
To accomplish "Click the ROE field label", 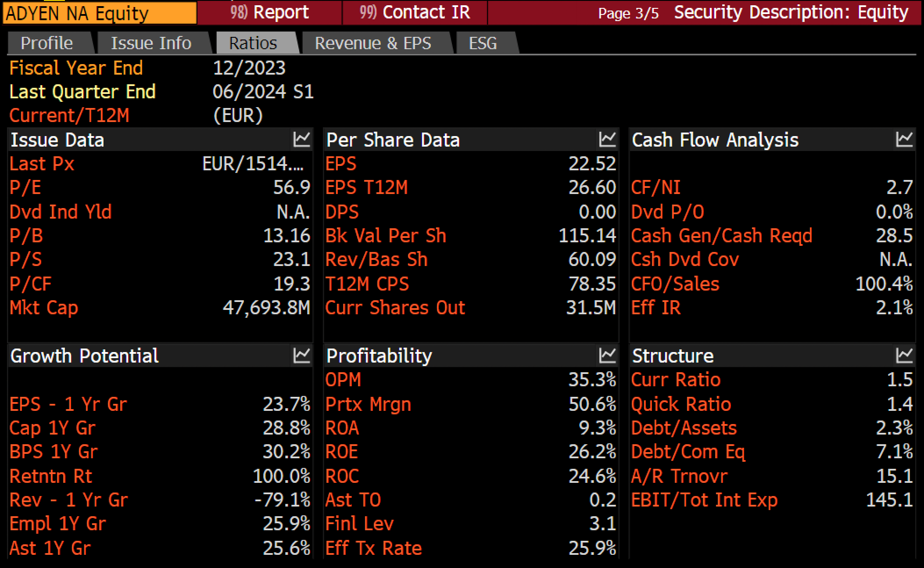I will tap(342, 452).
